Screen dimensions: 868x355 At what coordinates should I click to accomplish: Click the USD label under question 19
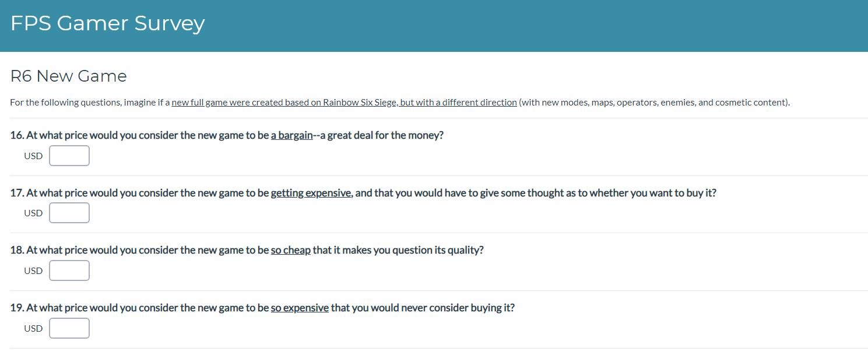tap(33, 329)
